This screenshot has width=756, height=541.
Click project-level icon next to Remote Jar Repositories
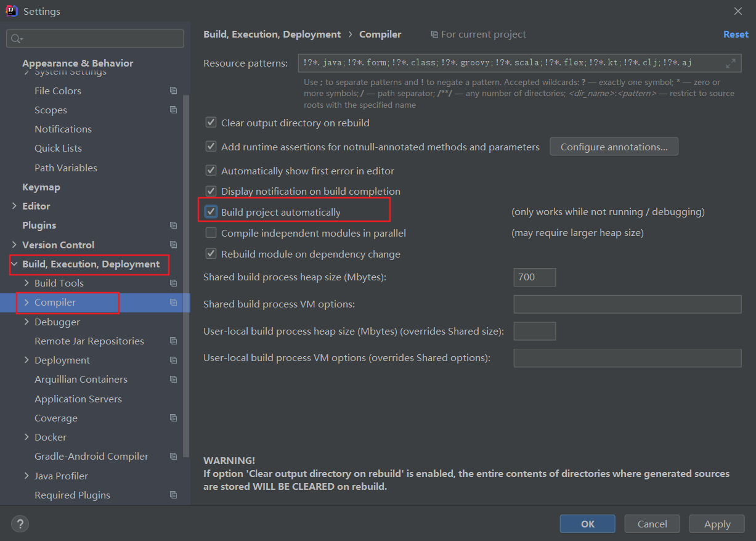[x=173, y=341]
